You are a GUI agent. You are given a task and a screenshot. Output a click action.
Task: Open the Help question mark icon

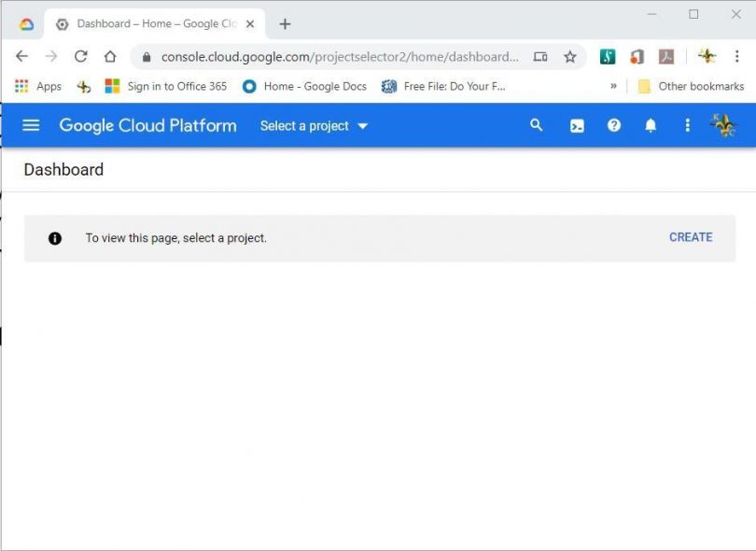[x=613, y=125]
